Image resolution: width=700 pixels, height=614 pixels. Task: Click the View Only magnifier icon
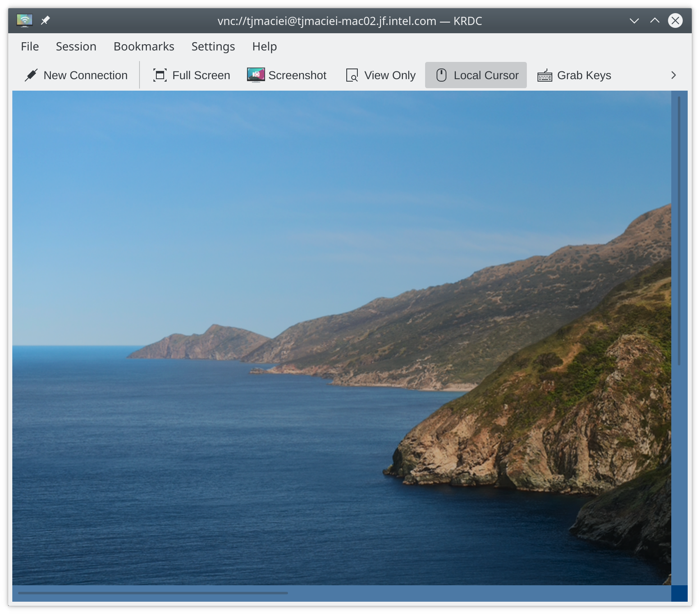(352, 75)
